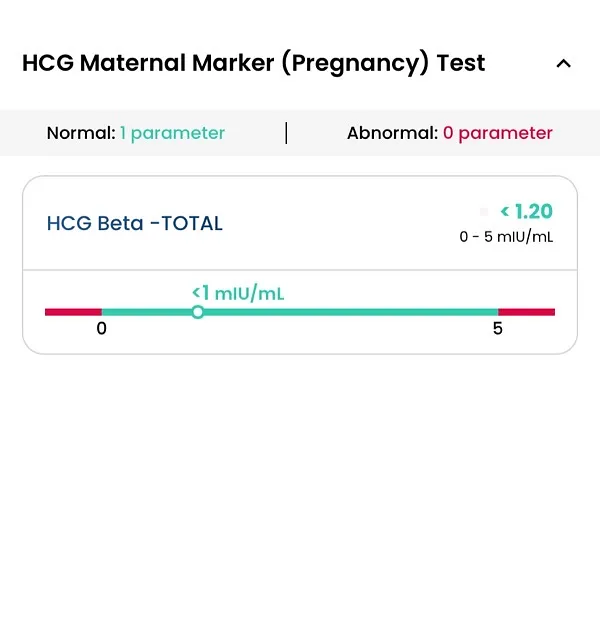
Task: Click the horizontal divider inside result card
Action: (x=300, y=270)
